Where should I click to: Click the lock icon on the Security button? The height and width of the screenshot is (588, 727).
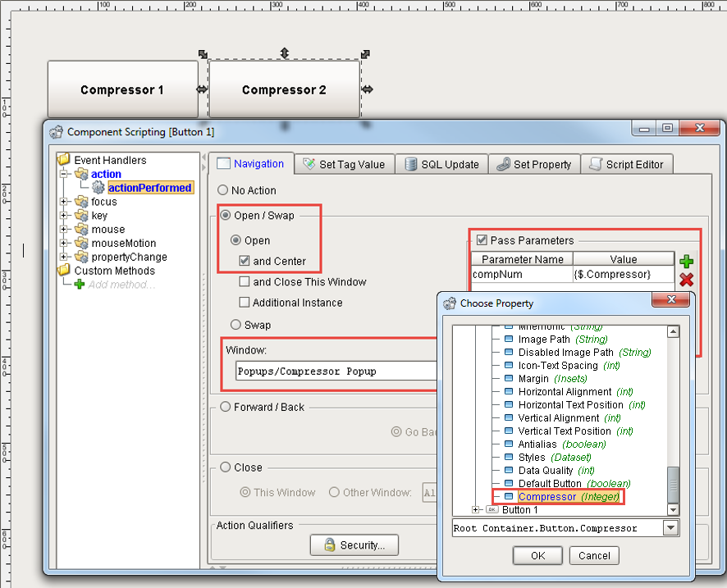(x=329, y=545)
